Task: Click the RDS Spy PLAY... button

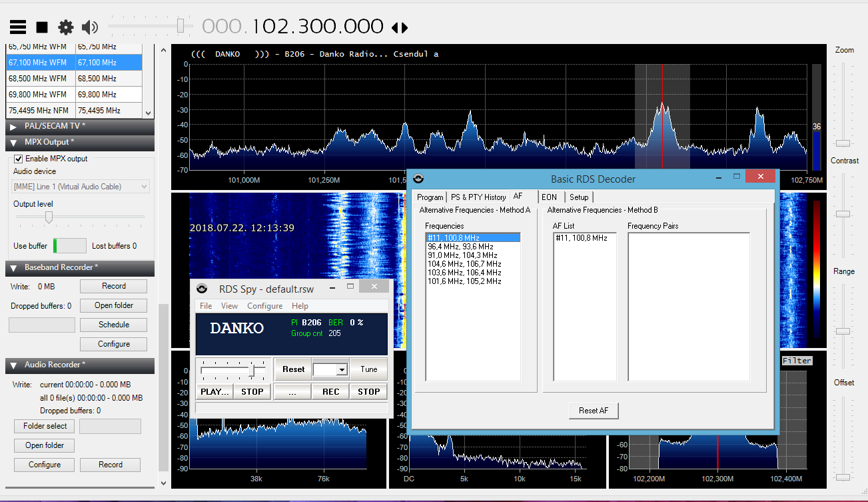Action: [x=215, y=391]
